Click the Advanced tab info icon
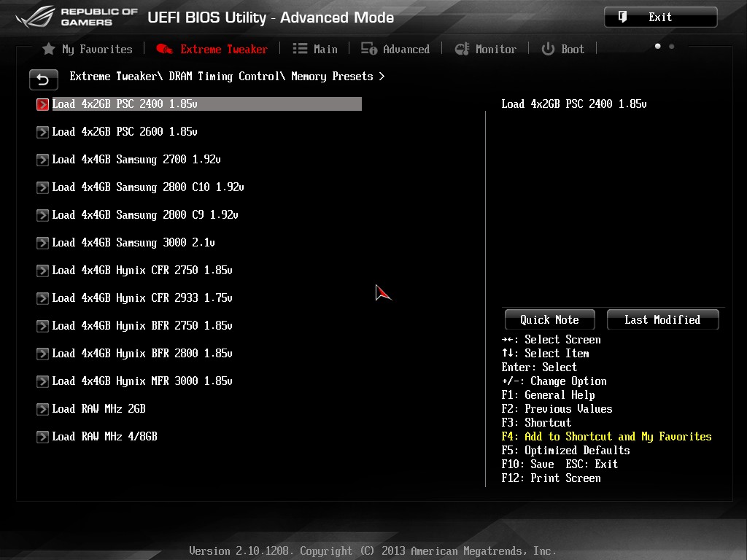 tap(368, 49)
